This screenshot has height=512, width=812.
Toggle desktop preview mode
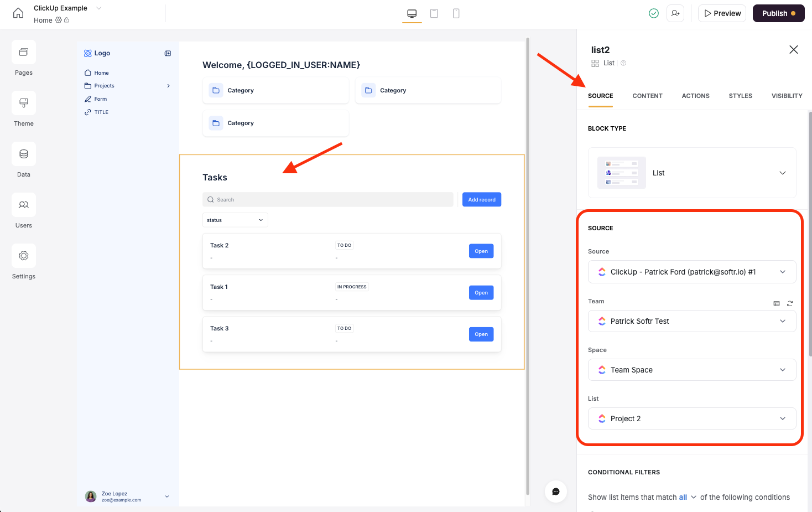pos(412,13)
